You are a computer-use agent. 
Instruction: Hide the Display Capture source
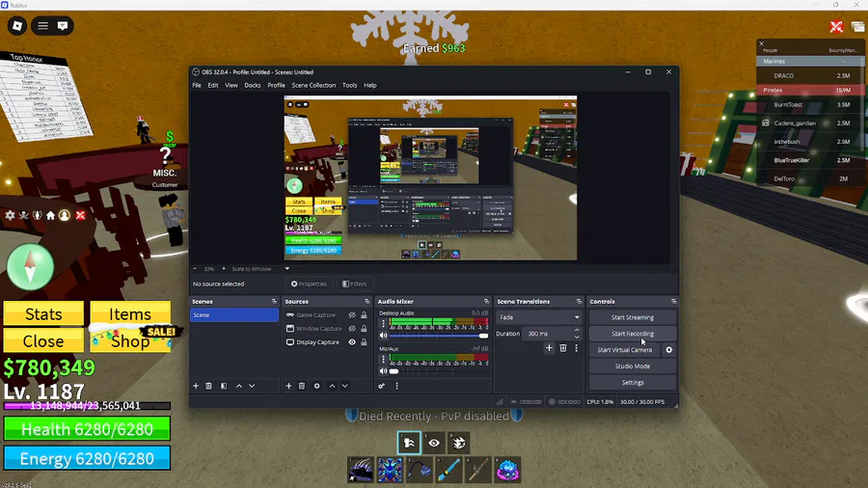tap(352, 342)
